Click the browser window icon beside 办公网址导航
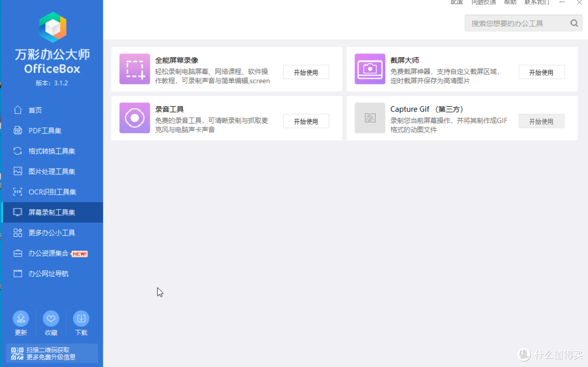Screen dimensions: 588x367 [17, 274]
